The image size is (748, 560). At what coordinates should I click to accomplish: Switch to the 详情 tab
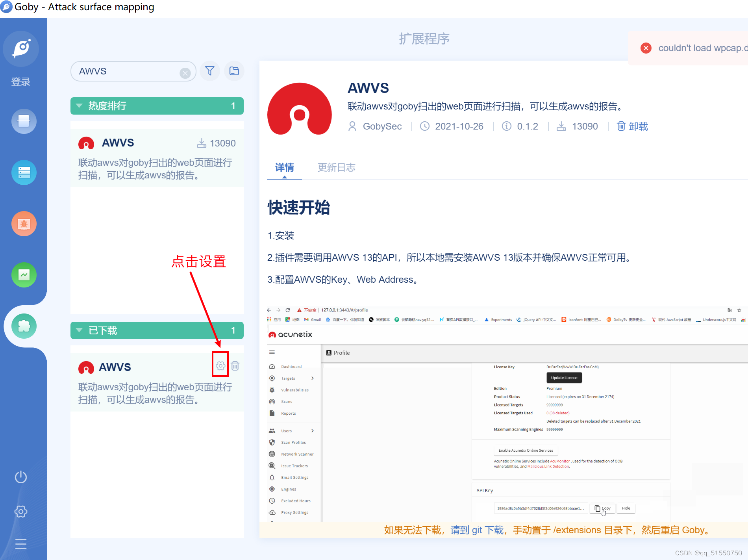pyautogui.click(x=285, y=168)
